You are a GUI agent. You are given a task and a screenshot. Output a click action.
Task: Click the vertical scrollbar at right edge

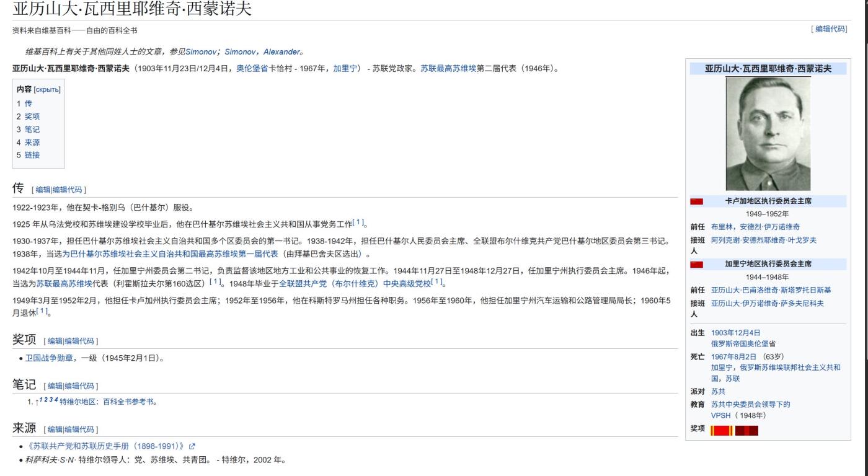coord(866,186)
